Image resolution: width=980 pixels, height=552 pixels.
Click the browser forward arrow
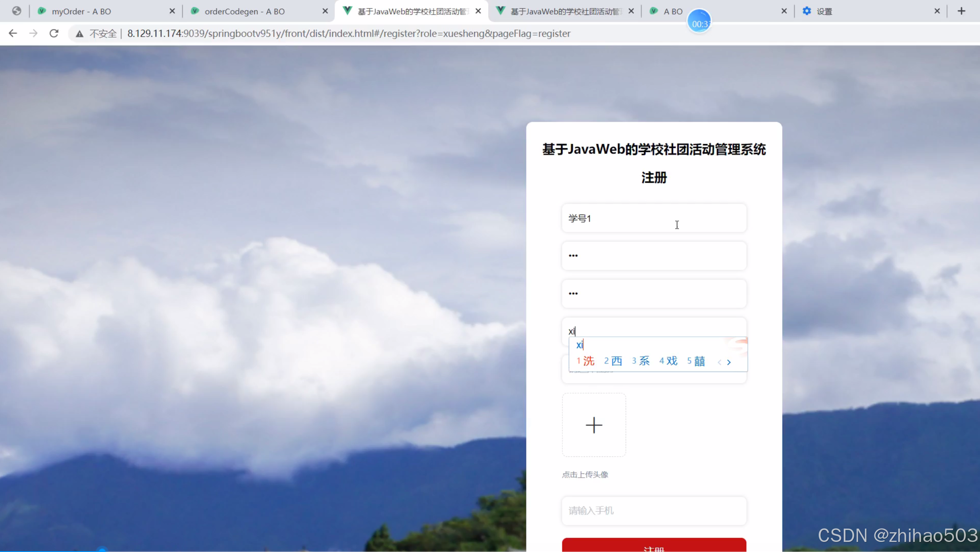coord(33,33)
